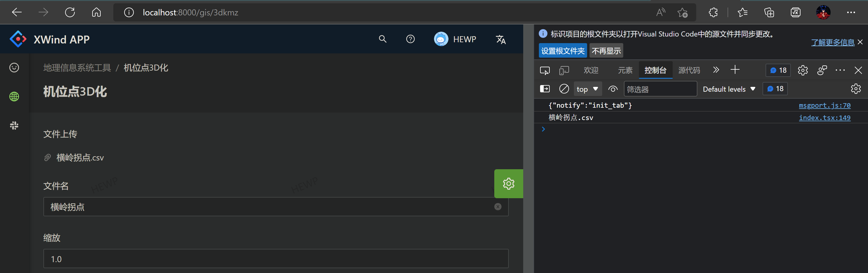Screen dimensions: 868x273
Task: Open the search icon in XWind APP header
Action: (382, 39)
